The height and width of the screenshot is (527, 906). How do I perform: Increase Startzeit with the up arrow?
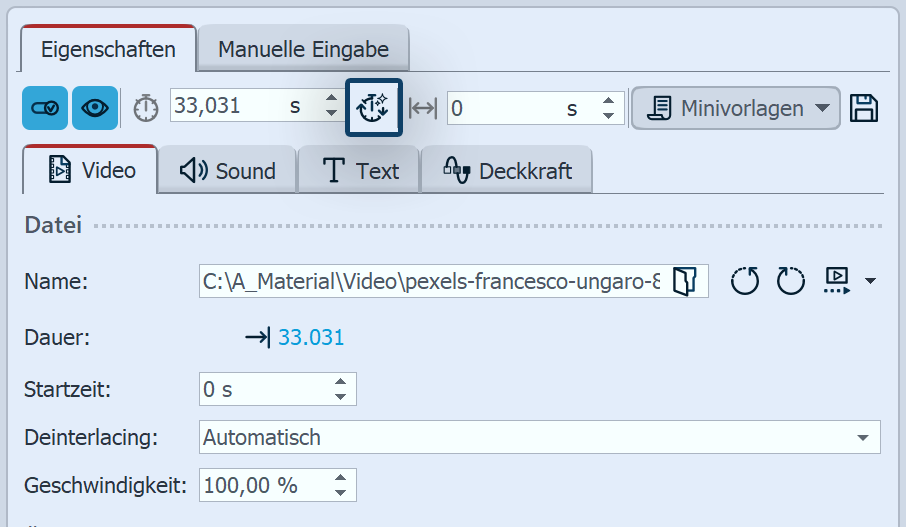click(342, 382)
